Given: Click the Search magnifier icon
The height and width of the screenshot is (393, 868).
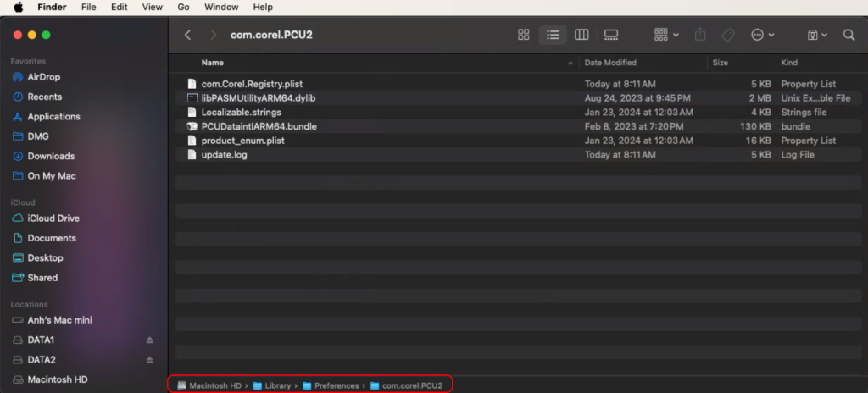Looking at the screenshot, I should point(849,35).
